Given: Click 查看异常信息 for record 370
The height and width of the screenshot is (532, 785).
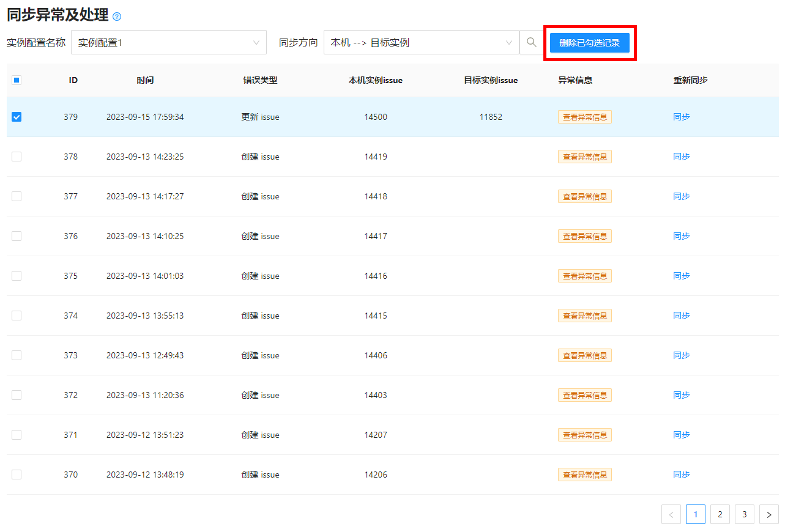Looking at the screenshot, I should 584,475.
